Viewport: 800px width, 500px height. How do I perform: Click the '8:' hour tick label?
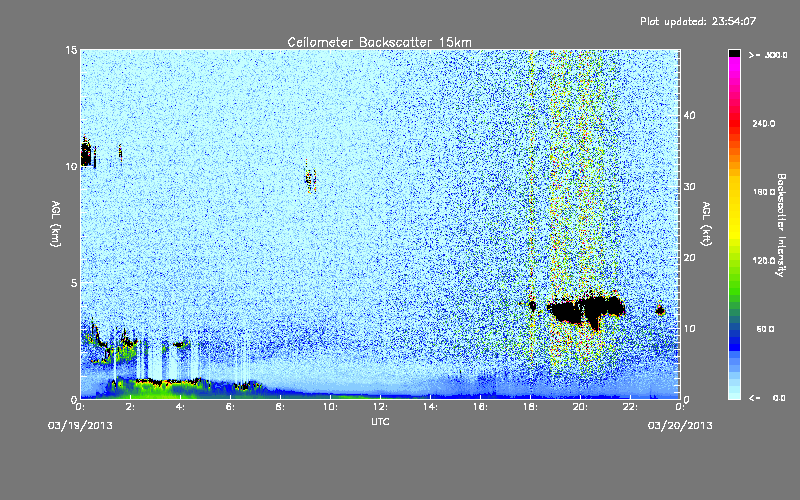click(281, 407)
